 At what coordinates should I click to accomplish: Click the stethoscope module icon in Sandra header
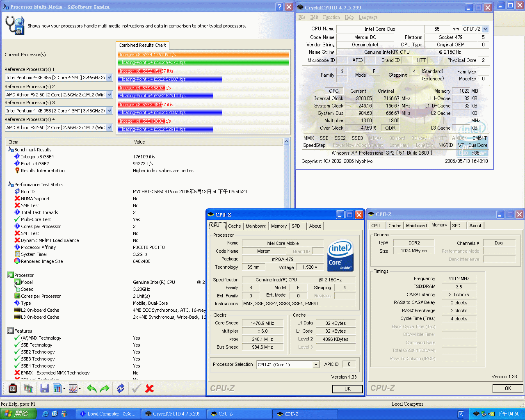[x=15, y=25]
